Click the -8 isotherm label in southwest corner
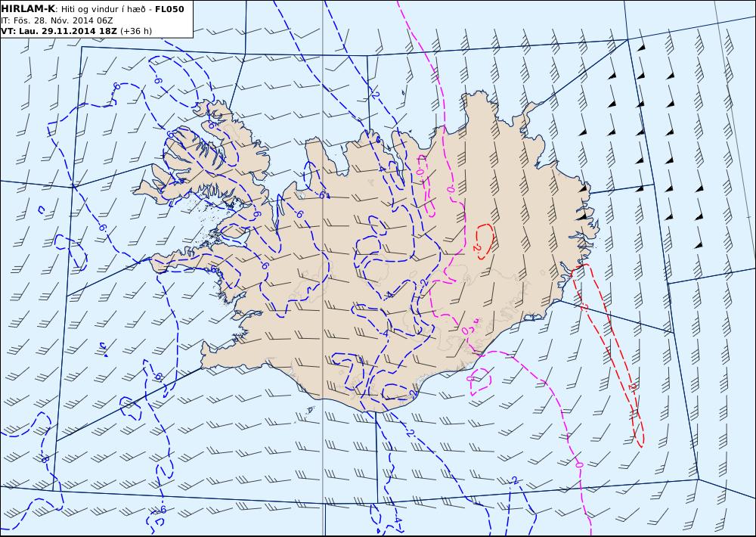Image resolution: width=756 pixels, height=537 pixels. coord(45,458)
